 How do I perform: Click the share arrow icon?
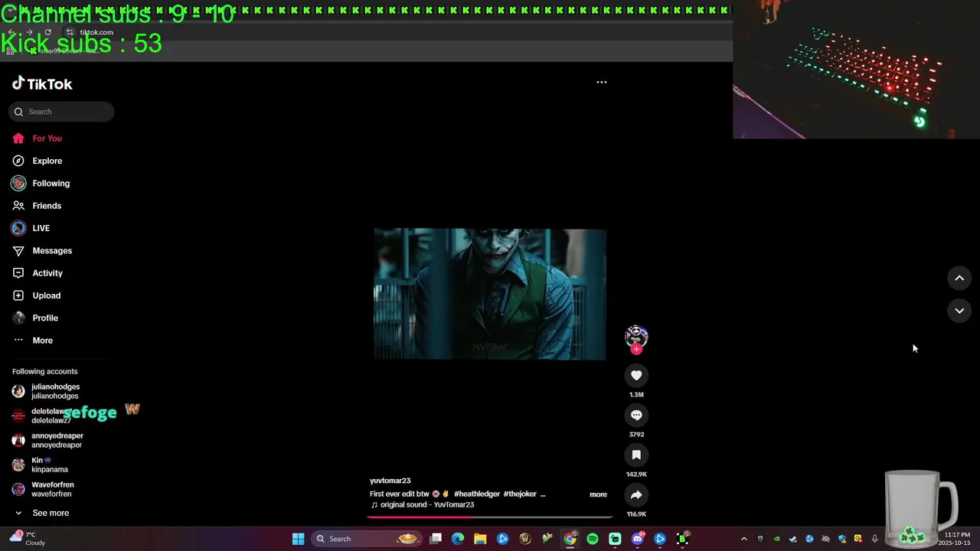click(x=636, y=494)
